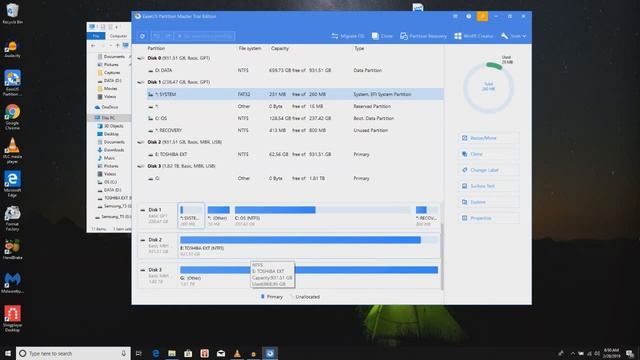
Task: Select the G: partition row on Disk 3
Action: [x=295, y=178]
